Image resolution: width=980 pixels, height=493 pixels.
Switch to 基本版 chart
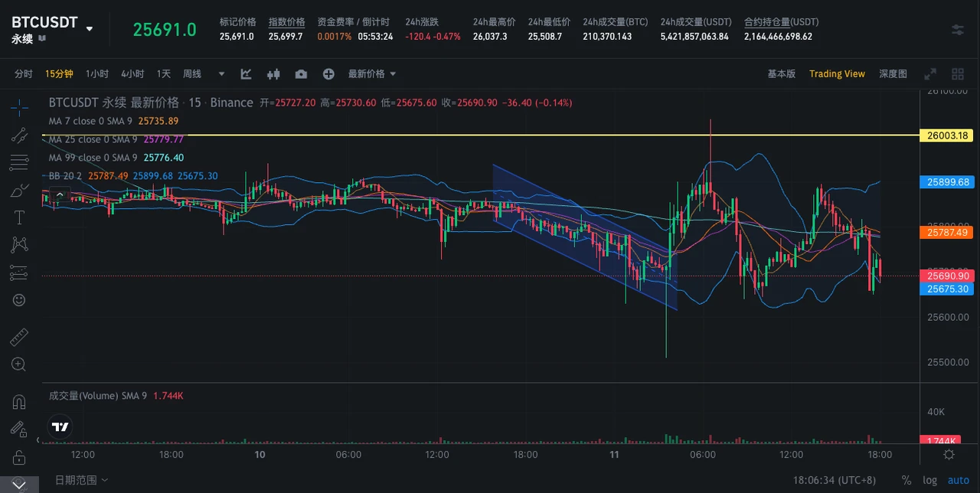coord(782,74)
